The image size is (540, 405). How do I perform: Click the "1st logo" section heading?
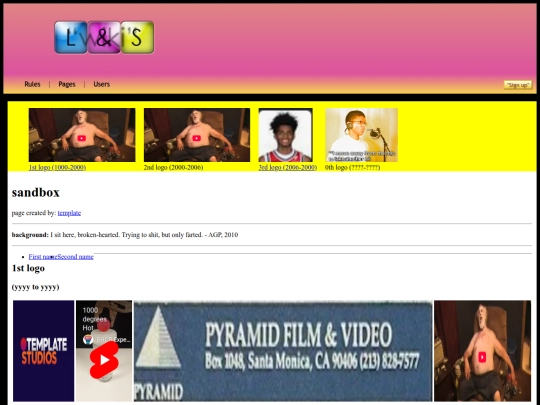click(28, 268)
